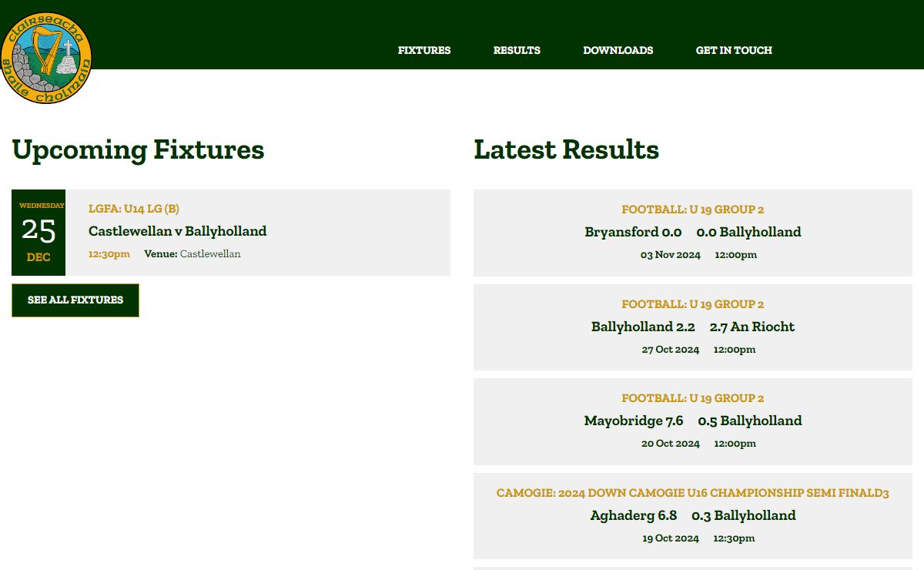Screen dimensions: 924x570
Task: Click the 20 Oct 2024 result date
Action: tap(671, 444)
